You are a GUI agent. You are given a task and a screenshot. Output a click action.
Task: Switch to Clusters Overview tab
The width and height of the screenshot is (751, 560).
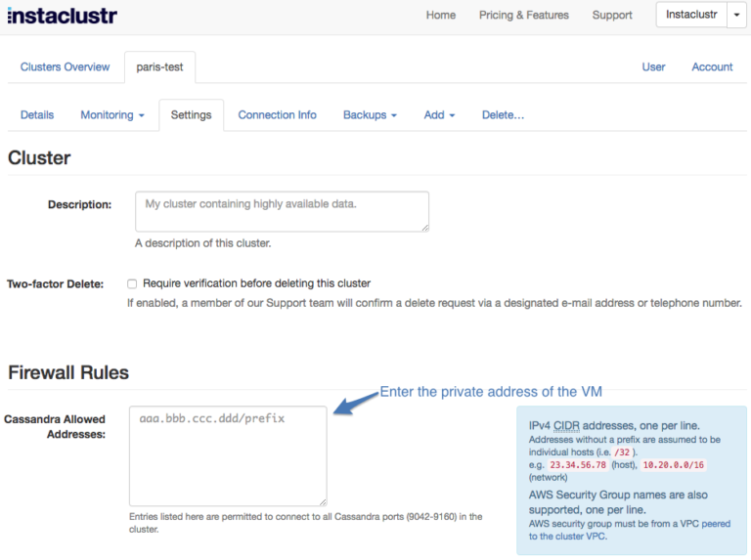tap(66, 67)
